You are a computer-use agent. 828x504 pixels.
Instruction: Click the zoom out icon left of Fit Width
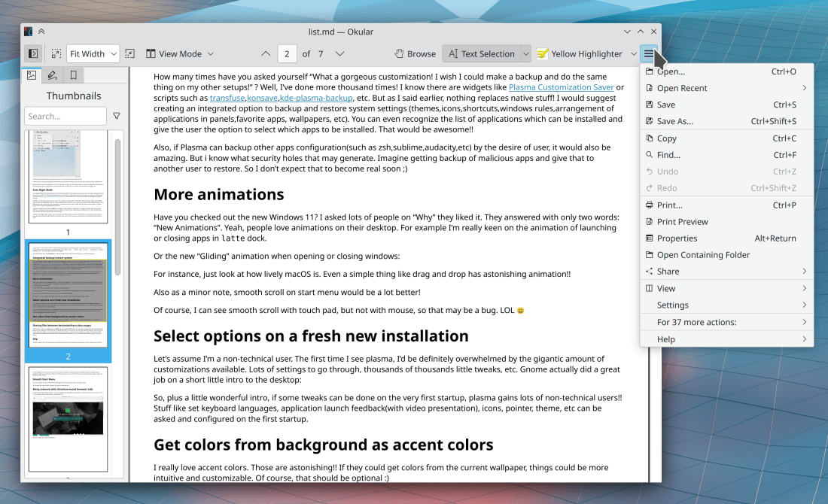tap(56, 53)
